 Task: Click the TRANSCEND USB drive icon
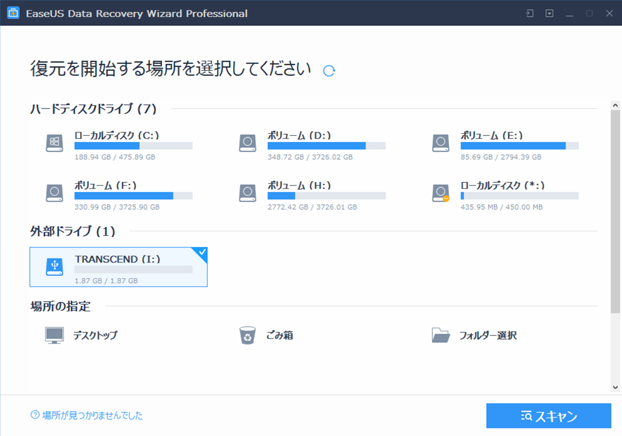pyautogui.click(x=54, y=267)
